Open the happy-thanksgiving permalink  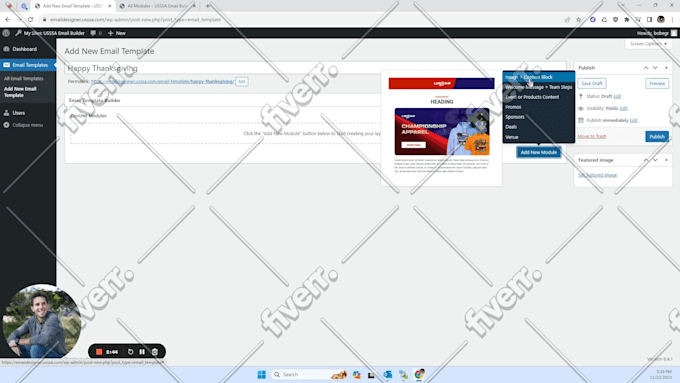tap(162, 81)
